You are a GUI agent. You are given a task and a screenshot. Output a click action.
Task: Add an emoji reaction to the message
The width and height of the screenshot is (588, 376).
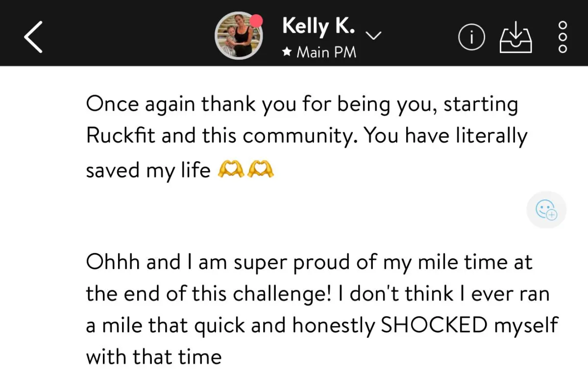pyautogui.click(x=546, y=210)
